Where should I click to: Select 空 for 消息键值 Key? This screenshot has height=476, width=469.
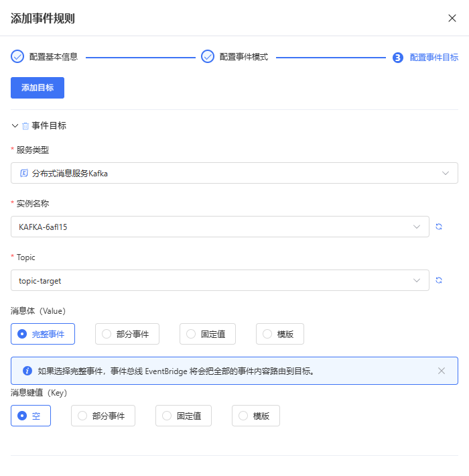pyautogui.click(x=31, y=416)
